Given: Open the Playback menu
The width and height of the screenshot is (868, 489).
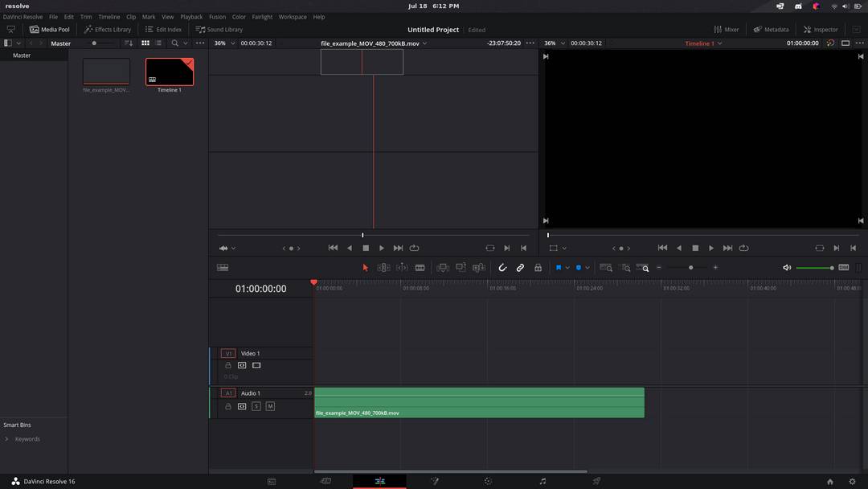Looking at the screenshot, I should 191,17.
